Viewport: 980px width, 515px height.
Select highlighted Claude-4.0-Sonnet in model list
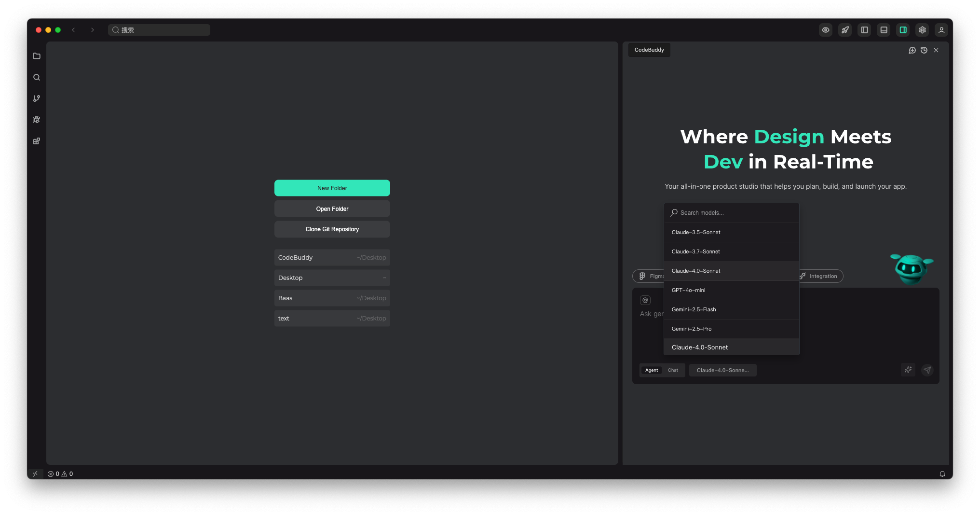tap(732, 271)
